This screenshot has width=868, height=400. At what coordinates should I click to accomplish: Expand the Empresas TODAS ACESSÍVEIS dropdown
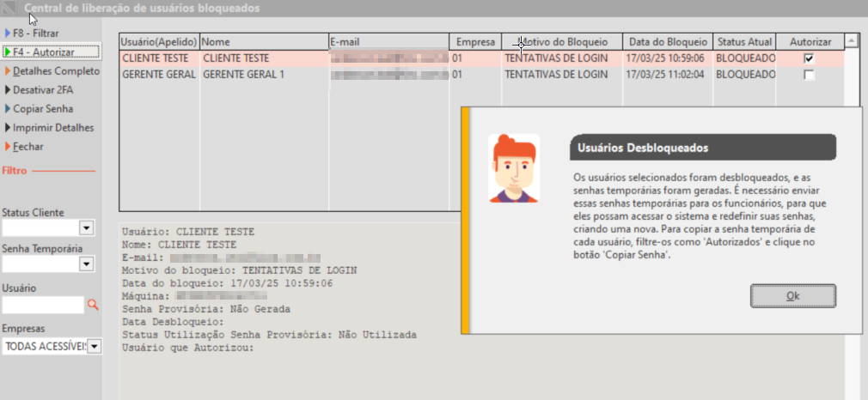coord(95,346)
